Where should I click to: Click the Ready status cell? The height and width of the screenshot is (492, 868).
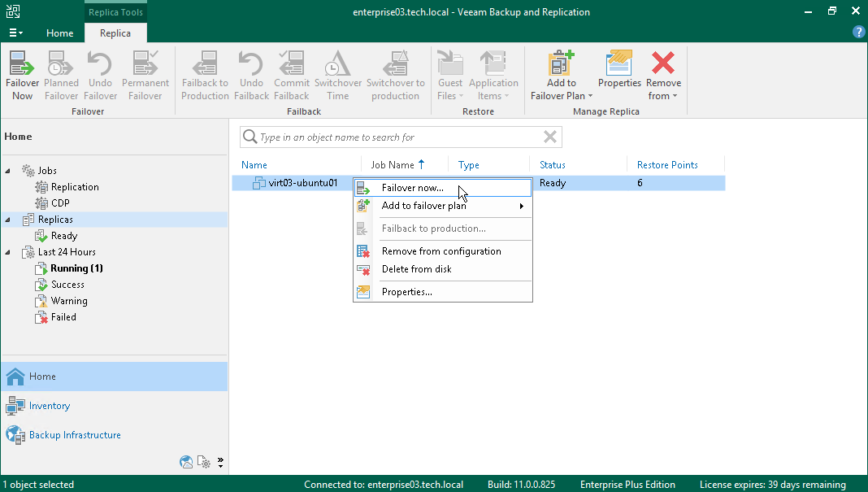(x=553, y=183)
